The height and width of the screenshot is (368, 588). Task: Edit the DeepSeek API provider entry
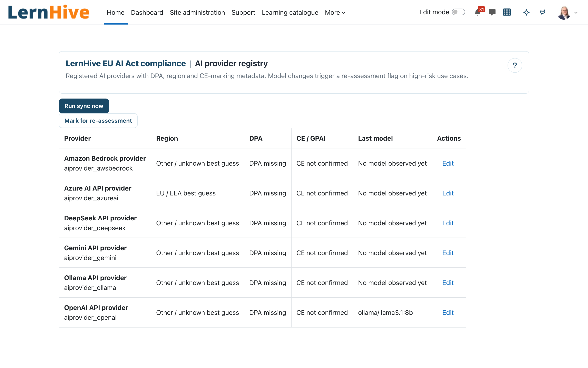point(448,223)
